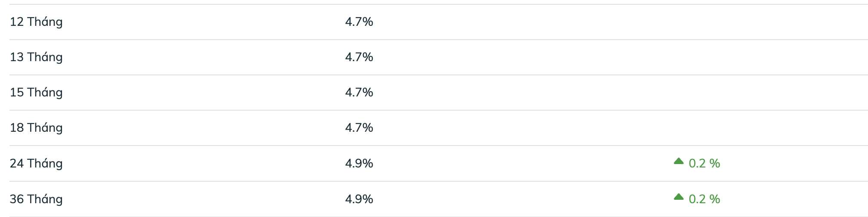Click the 12 Tháng term label
The width and height of the screenshot is (868, 217).
point(36,22)
